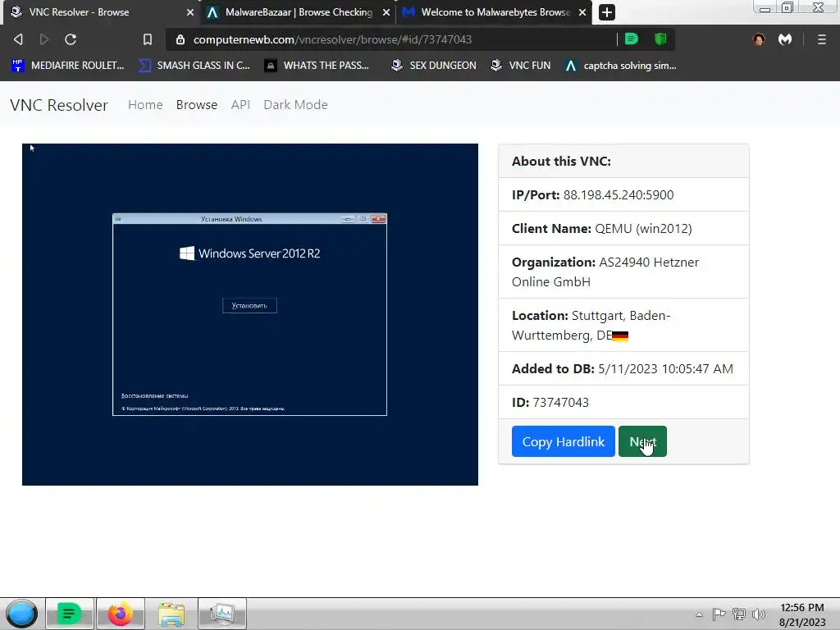
Task: Close the Malwarebytes Browser tab
Action: 582,12
